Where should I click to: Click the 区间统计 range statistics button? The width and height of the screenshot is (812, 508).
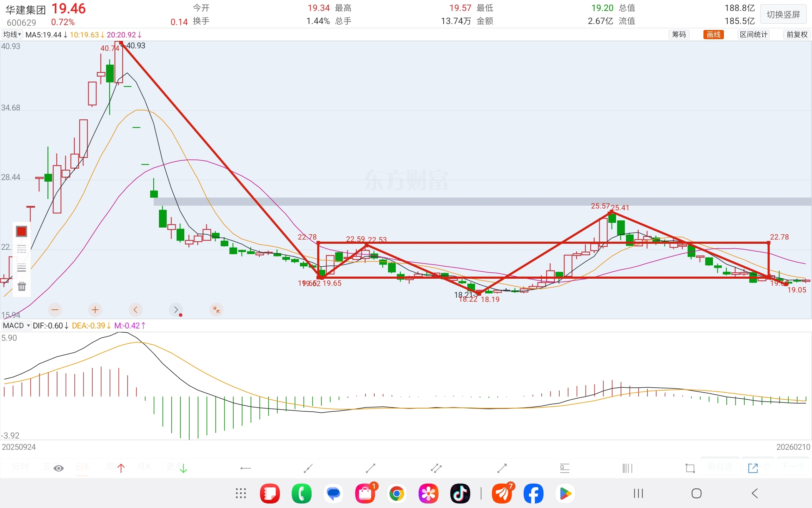(x=753, y=35)
